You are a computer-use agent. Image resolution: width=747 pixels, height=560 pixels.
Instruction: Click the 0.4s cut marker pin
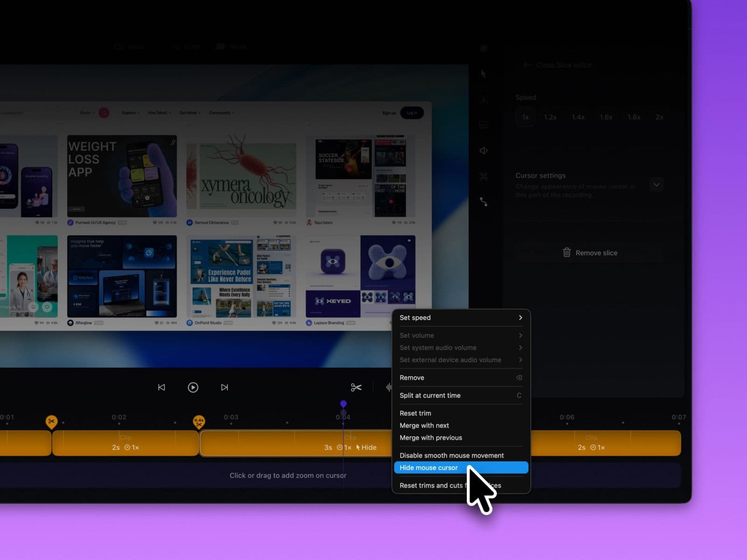tap(199, 422)
